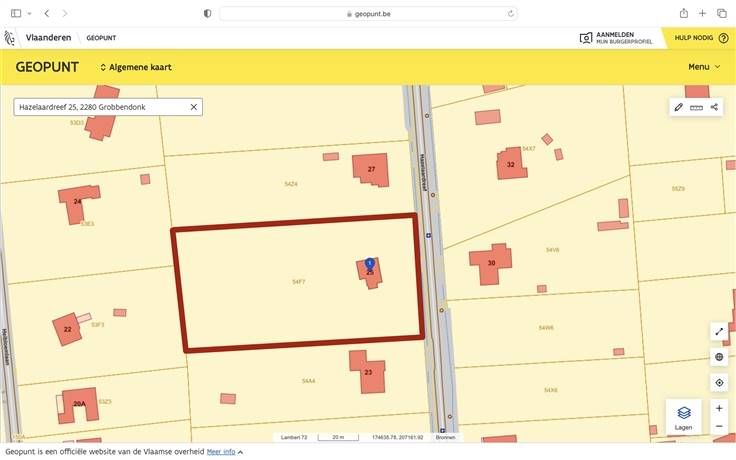The image size is (736, 460).
Task: Click the Hazelaardreef address search box
Action: coord(100,106)
